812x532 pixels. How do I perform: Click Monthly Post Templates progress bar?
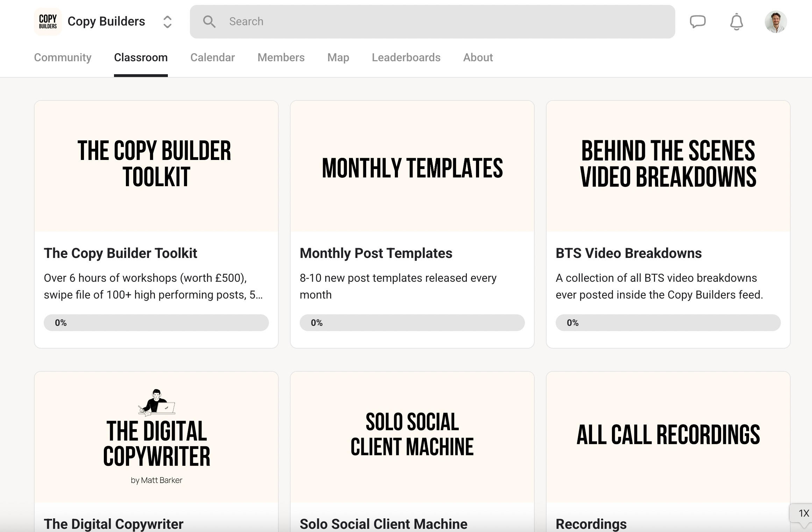(412, 322)
